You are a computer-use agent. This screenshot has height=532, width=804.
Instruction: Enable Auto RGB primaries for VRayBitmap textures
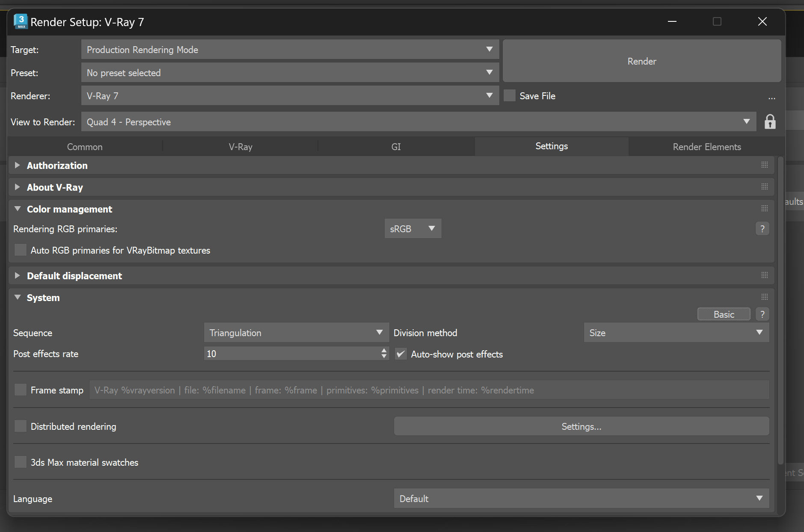(21, 250)
